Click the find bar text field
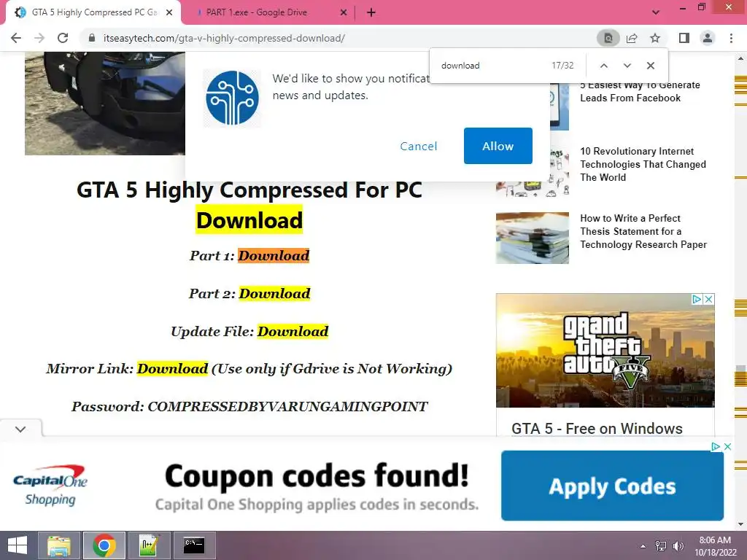 pyautogui.click(x=491, y=66)
